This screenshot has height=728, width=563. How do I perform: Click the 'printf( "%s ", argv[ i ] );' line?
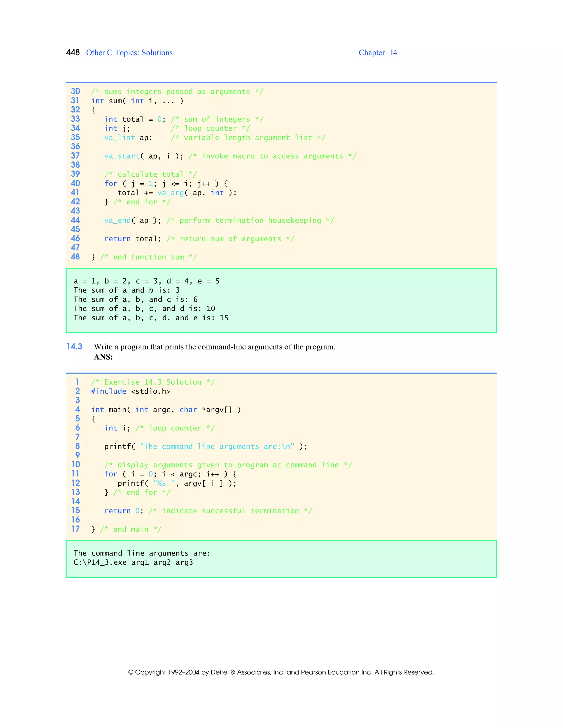[x=177, y=483]
